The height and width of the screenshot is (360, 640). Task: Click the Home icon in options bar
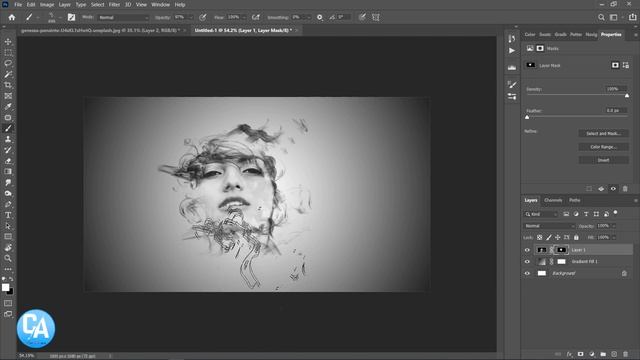(12, 17)
